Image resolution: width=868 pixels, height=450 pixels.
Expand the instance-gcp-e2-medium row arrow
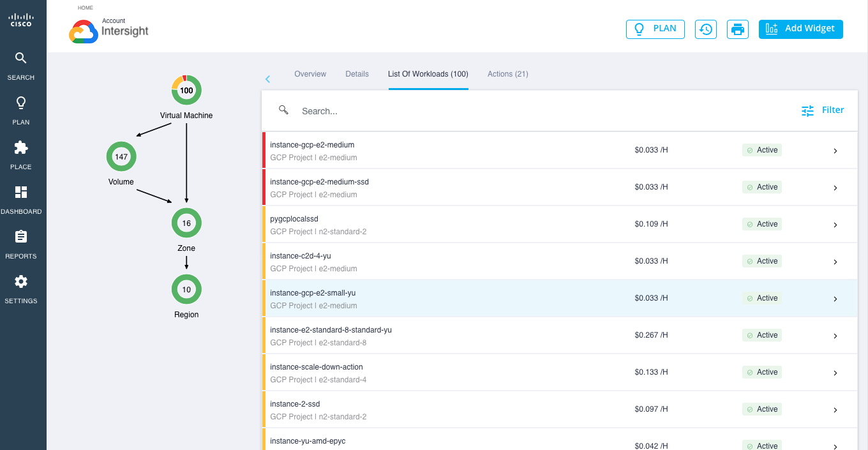[x=835, y=151]
